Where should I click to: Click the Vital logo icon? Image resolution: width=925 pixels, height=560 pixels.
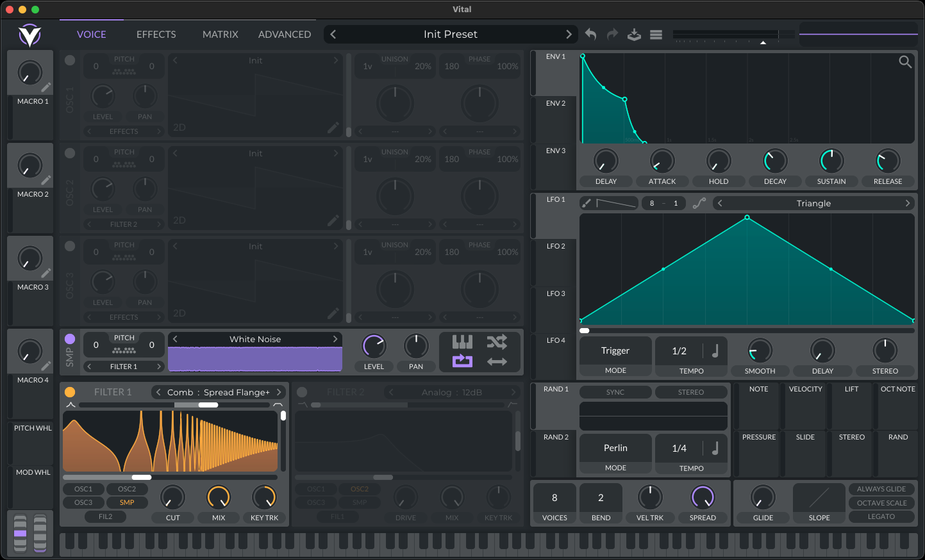point(29,35)
